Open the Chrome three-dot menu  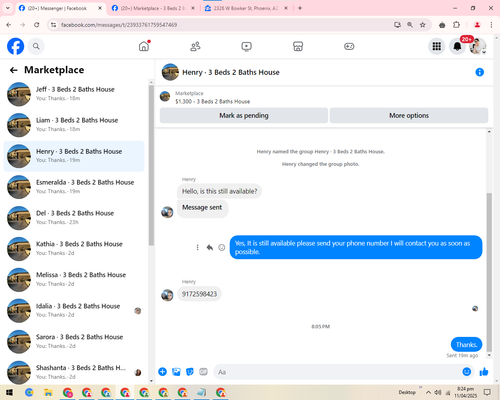[491, 25]
